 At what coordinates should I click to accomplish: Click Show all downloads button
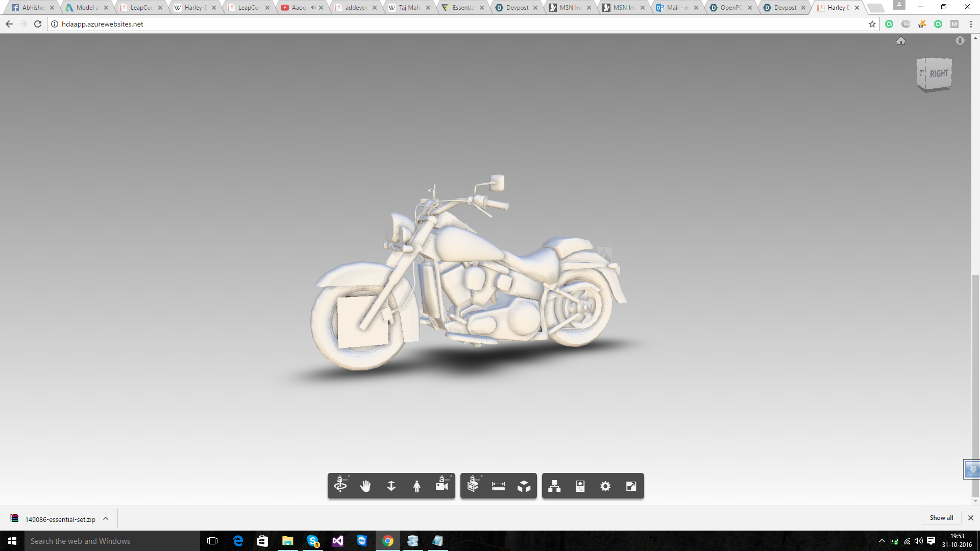click(x=941, y=517)
